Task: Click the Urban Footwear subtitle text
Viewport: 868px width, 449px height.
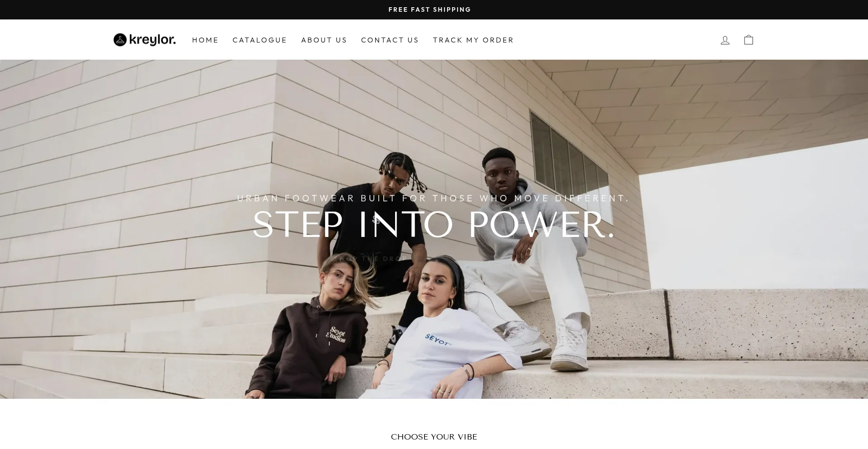Action: pos(434,198)
